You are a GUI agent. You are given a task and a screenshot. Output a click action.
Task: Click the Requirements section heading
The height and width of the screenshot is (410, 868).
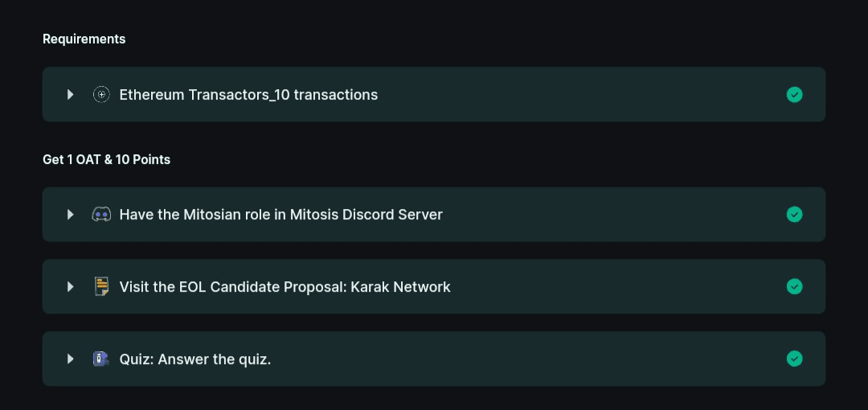(84, 39)
